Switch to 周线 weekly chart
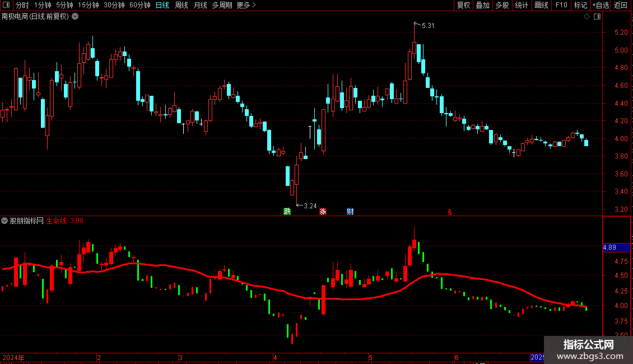Viewport: 633px width, 364px height. pyautogui.click(x=181, y=5)
